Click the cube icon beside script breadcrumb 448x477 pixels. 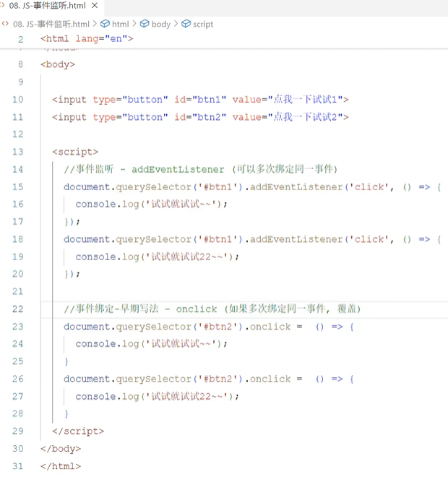click(186, 24)
